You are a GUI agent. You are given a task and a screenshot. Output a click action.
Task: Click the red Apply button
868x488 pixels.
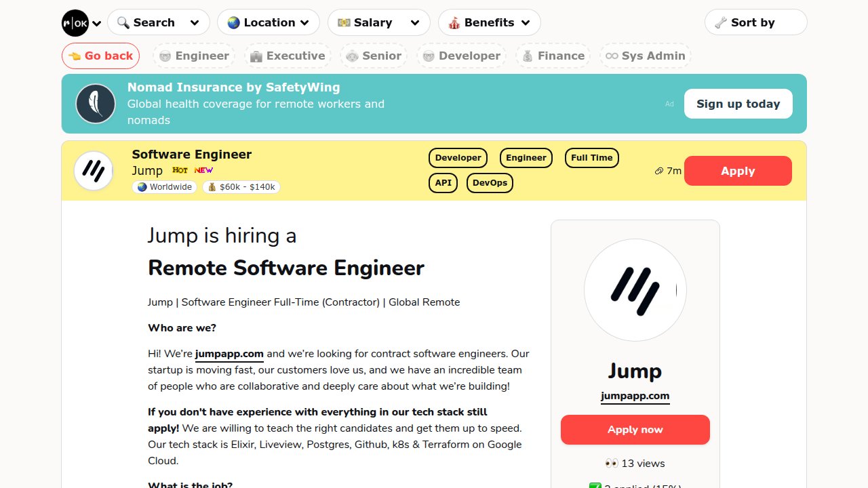coord(738,171)
